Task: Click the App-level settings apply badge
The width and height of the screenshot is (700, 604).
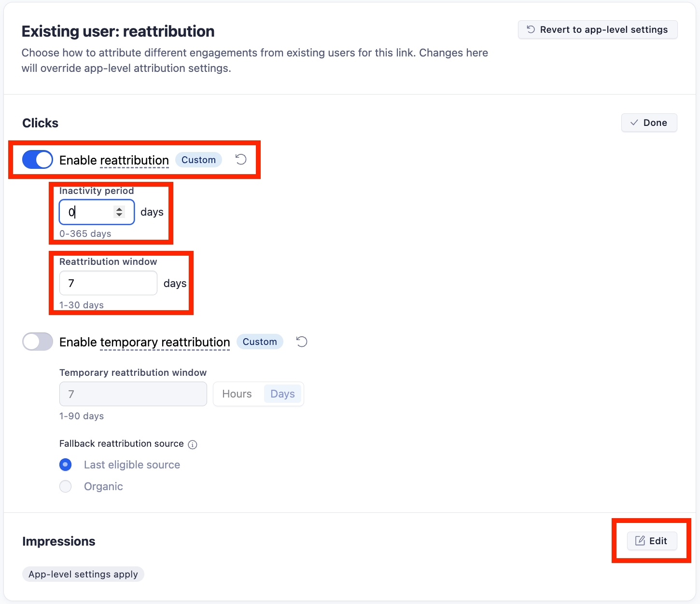Action: click(83, 574)
